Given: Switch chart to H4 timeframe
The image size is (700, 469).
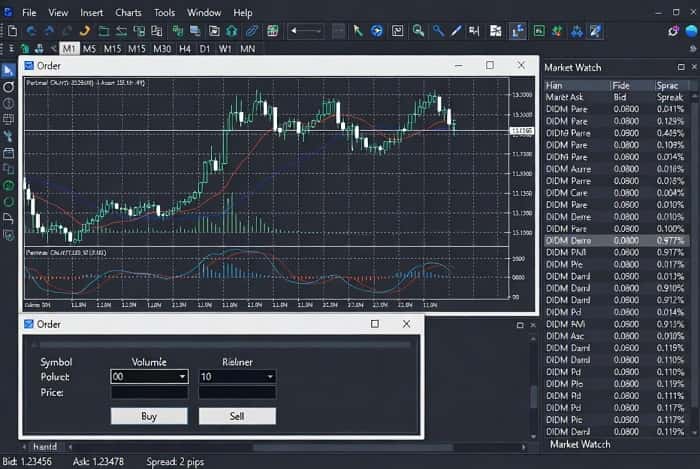Looking at the screenshot, I should [184, 48].
